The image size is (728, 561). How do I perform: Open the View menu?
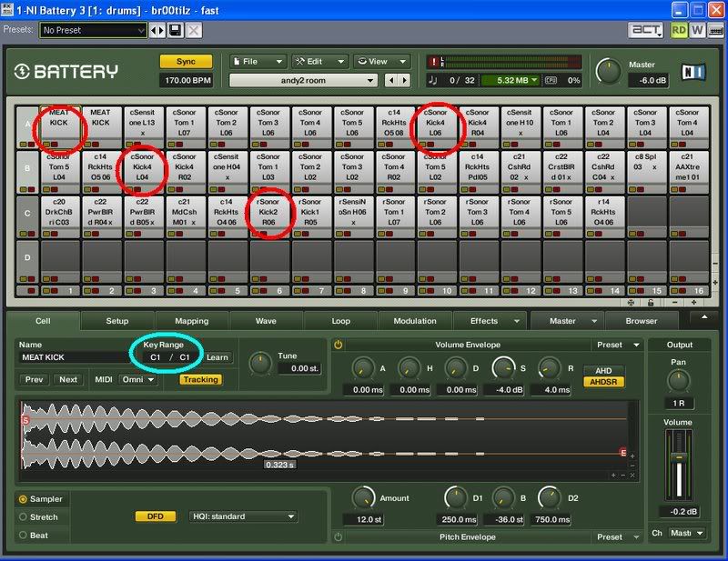[x=381, y=62]
